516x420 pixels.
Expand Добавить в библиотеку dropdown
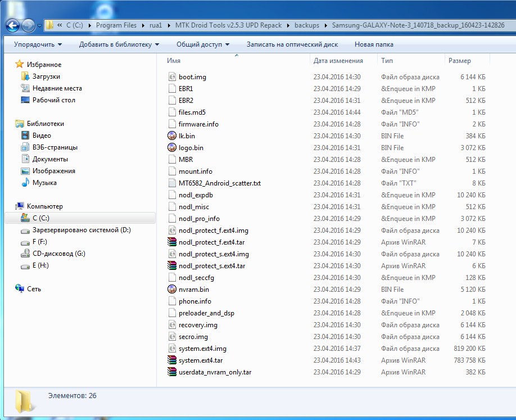(119, 44)
